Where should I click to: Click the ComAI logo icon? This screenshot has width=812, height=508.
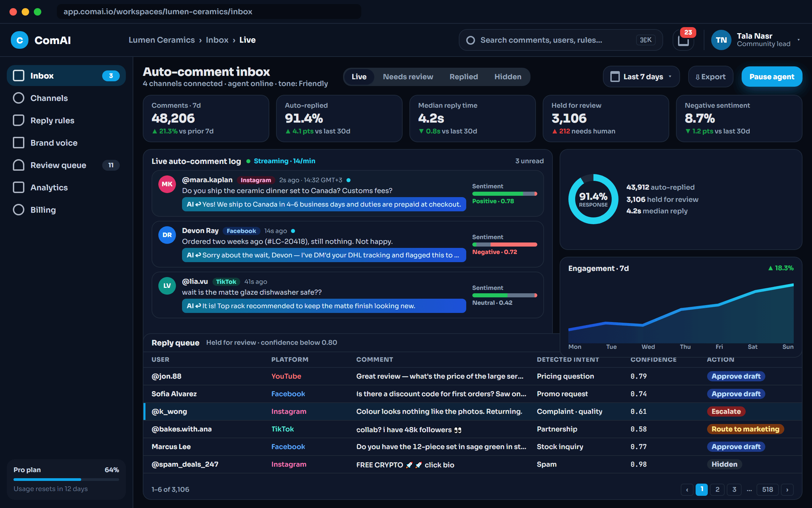coord(20,40)
